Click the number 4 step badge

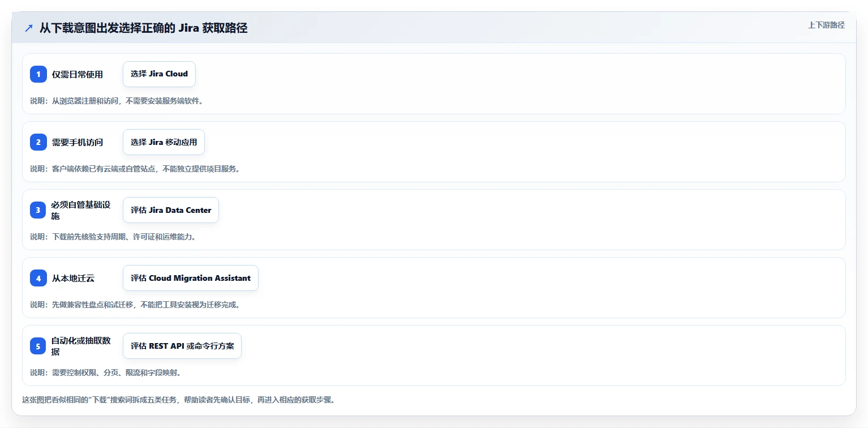[38, 278]
